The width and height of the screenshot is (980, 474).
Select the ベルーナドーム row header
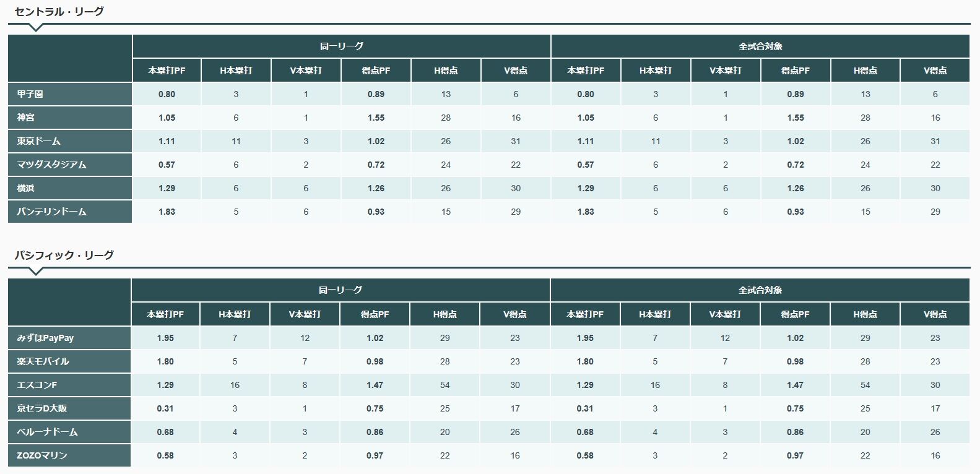click(69, 432)
